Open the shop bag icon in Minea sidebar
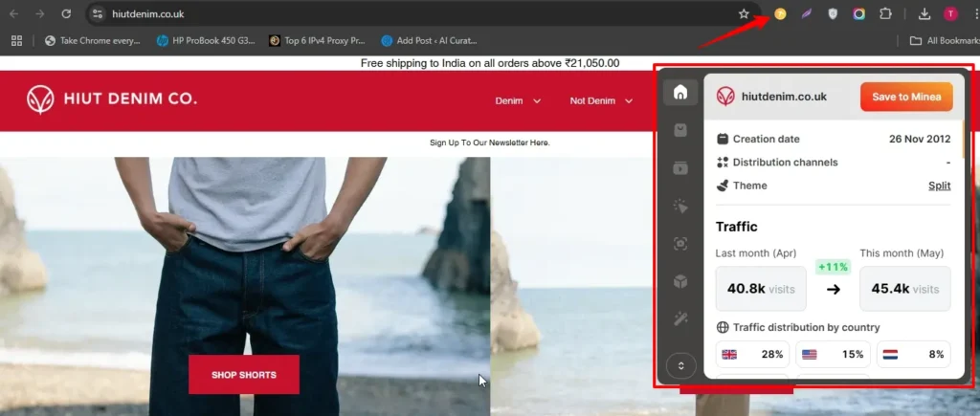This screenshot has height=416, width=980. (x=680, y=130)
